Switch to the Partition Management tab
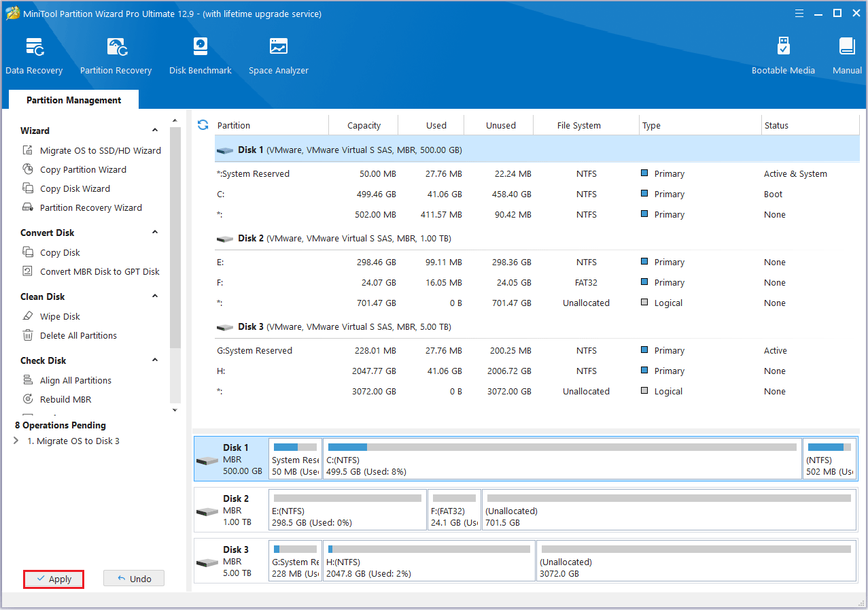Image resolution: width=868 pixels, height=610 pixels. [73, 99]
